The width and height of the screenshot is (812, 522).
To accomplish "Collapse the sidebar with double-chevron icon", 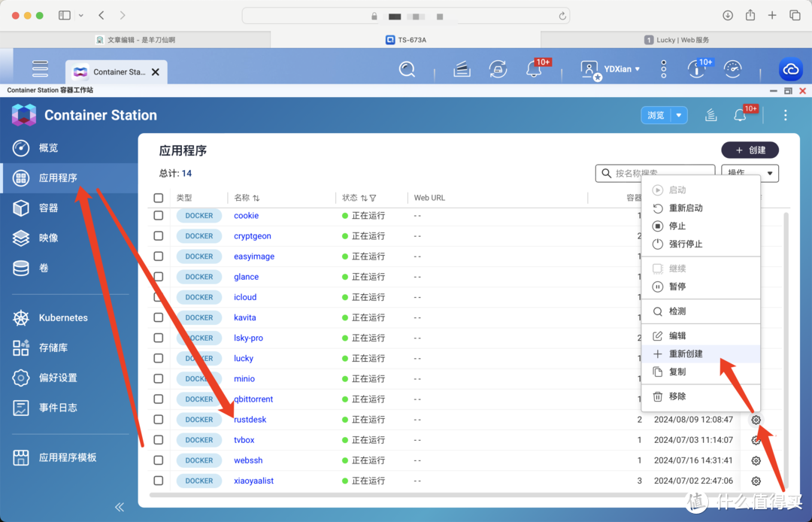I will [x=119, y=507].
